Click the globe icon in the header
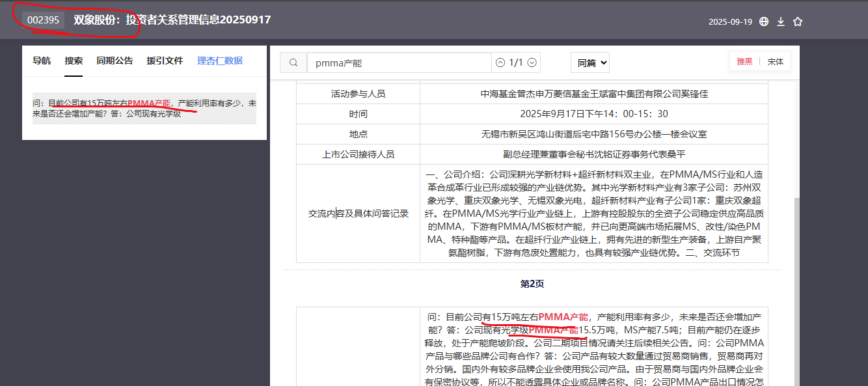The width and height of the screenshot is (868, 386). (764, 21)
